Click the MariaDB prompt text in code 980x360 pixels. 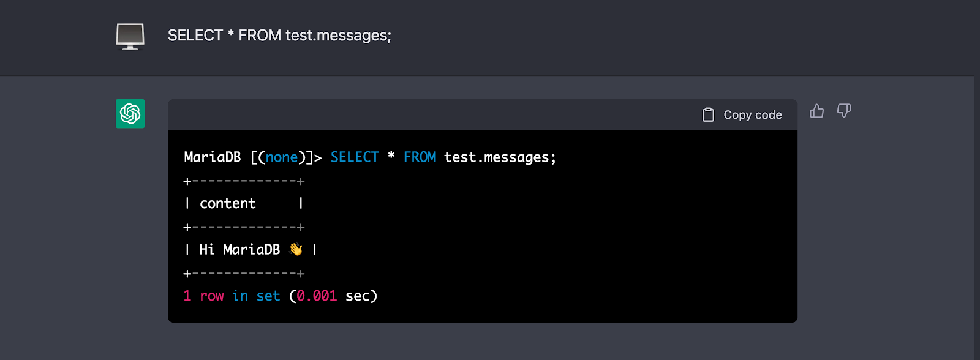(x=212, y=157)
